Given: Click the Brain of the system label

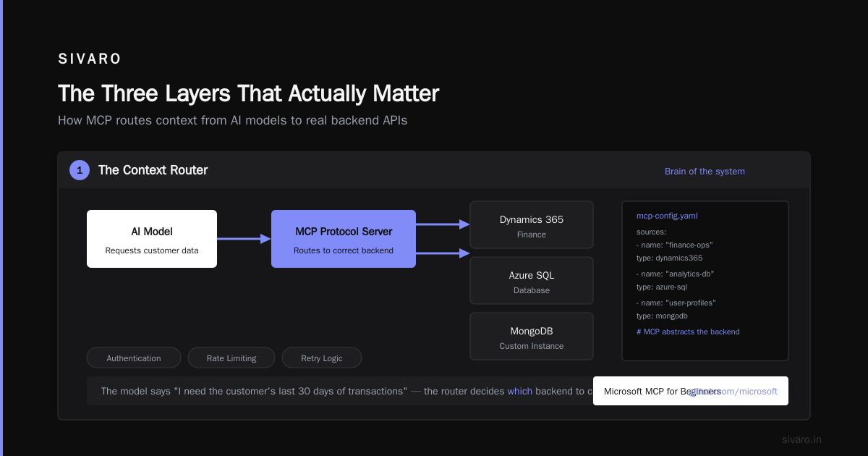Looking at the screenshot, I should coord(705,172).
